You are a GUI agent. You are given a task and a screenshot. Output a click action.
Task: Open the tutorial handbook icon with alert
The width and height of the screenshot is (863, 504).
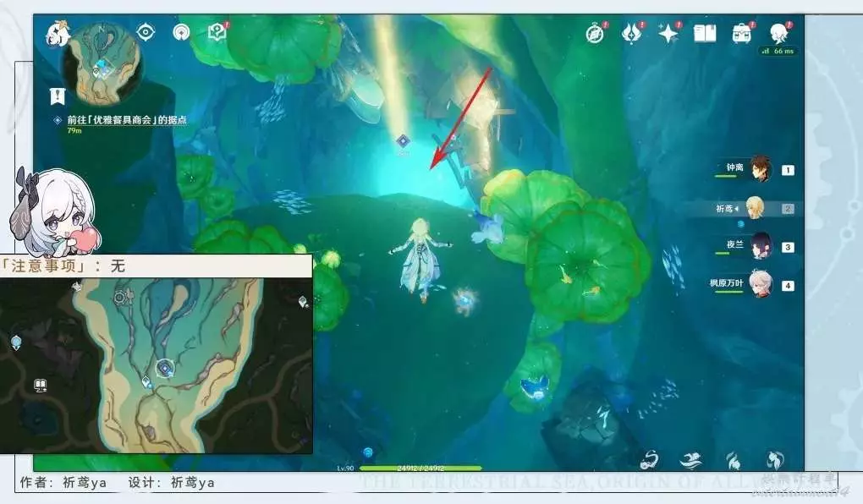tap(217, 32)
